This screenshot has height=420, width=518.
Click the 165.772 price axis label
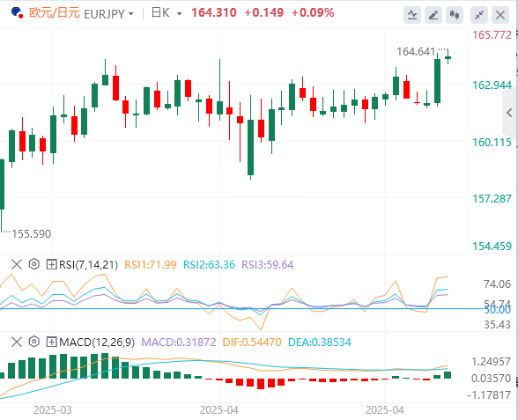pyautogui.click(x=492, y=35)
